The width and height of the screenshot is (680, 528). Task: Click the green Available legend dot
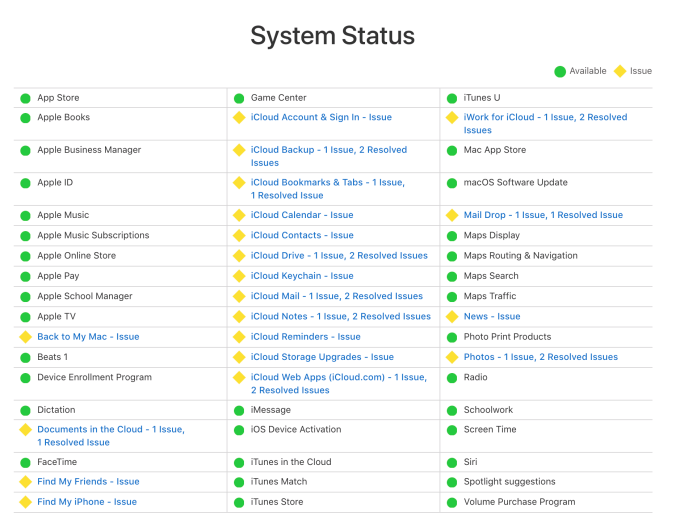559,71
